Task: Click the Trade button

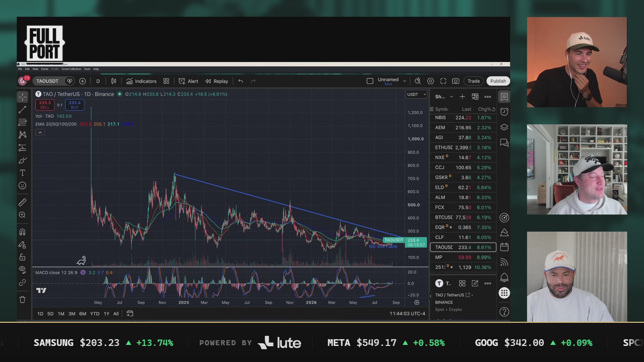Action: (474, 81)
